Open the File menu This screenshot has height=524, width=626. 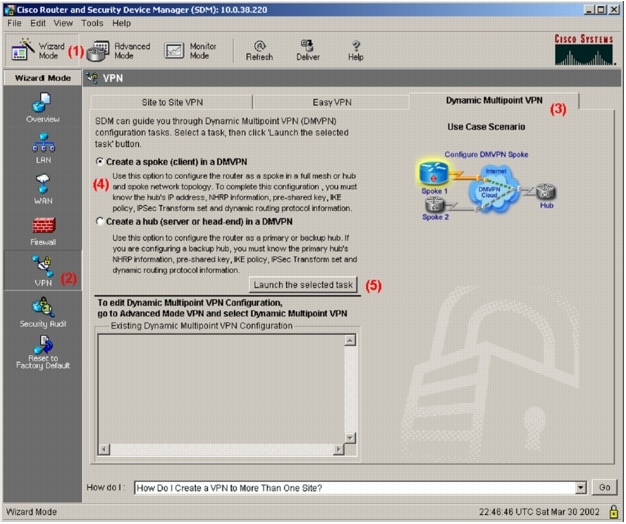click(x=14, y=23)
